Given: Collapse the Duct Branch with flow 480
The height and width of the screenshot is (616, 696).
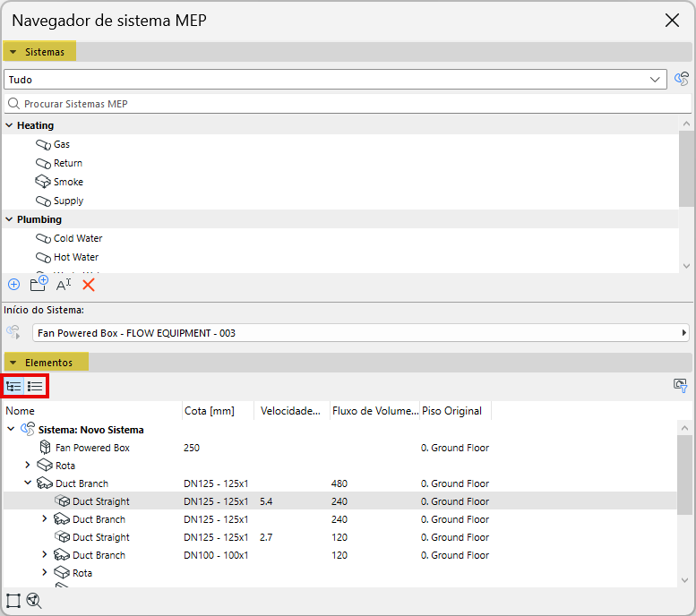Looking at the screenshot, I should [x=28, y=483].
